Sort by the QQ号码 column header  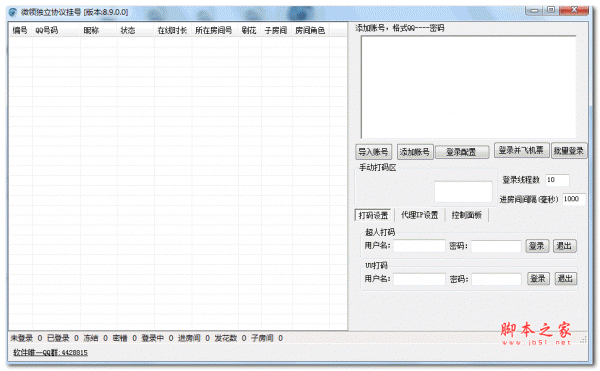pos(56,30)
